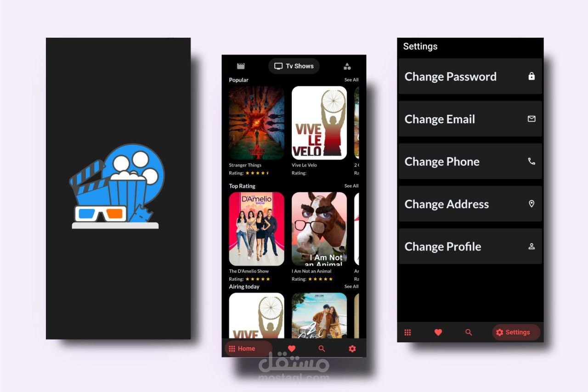Open the Vive Le Velo poster under Popular
588x392 pixels.
click(x=319, y=123)
